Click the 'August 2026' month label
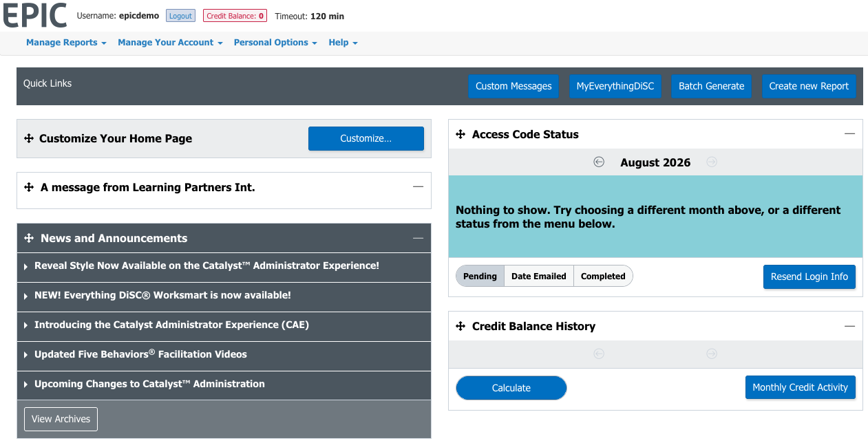Screen dimensions: 868x445 pyautogui.click(x=655, y=162)
